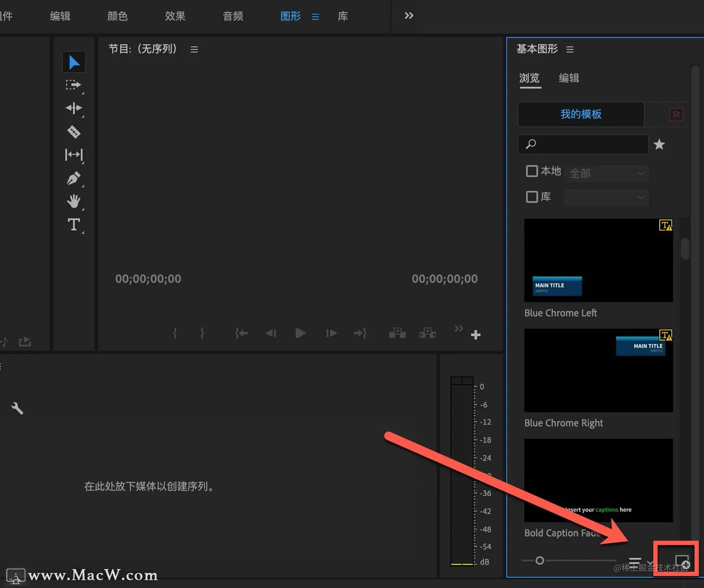This screenshot has width=704, height=588.
Task: Step forward one frame
Action: (331, 333)
